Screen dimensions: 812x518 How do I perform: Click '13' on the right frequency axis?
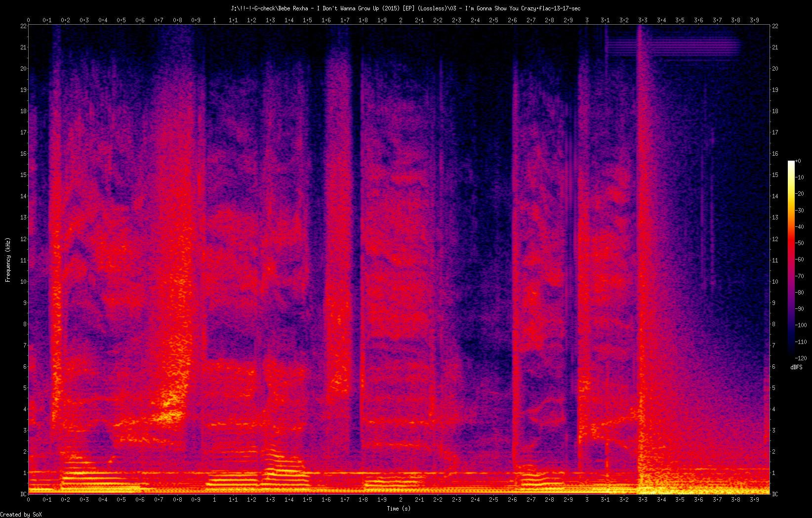pyautogui.click(x=775, y=217)
